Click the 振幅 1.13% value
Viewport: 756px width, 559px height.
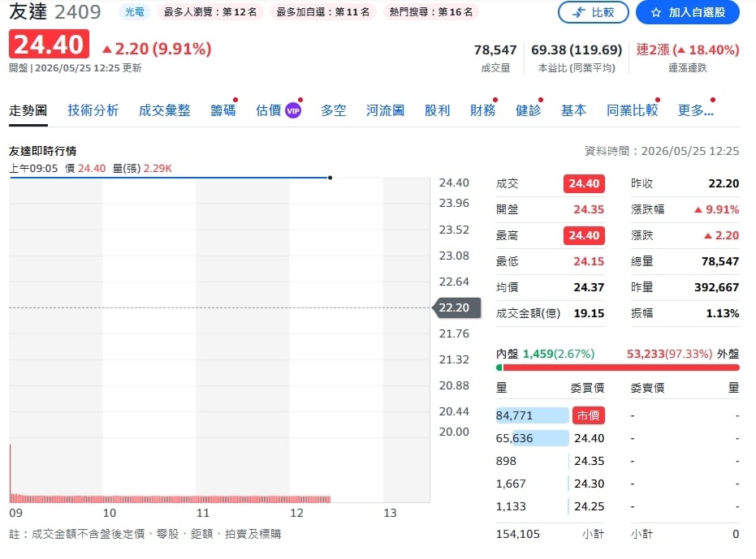722,314
